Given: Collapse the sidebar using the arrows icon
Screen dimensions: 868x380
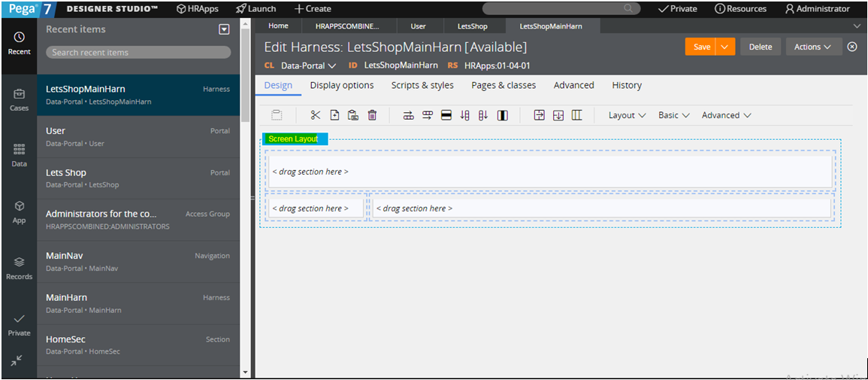Looking at the screenshot, I should tap(17, 360).
